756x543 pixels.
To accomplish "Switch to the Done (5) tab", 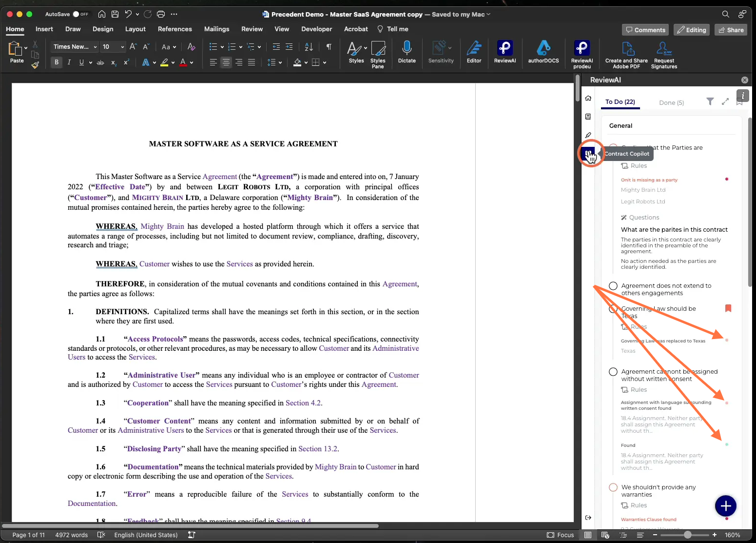I will pos(671,102).
